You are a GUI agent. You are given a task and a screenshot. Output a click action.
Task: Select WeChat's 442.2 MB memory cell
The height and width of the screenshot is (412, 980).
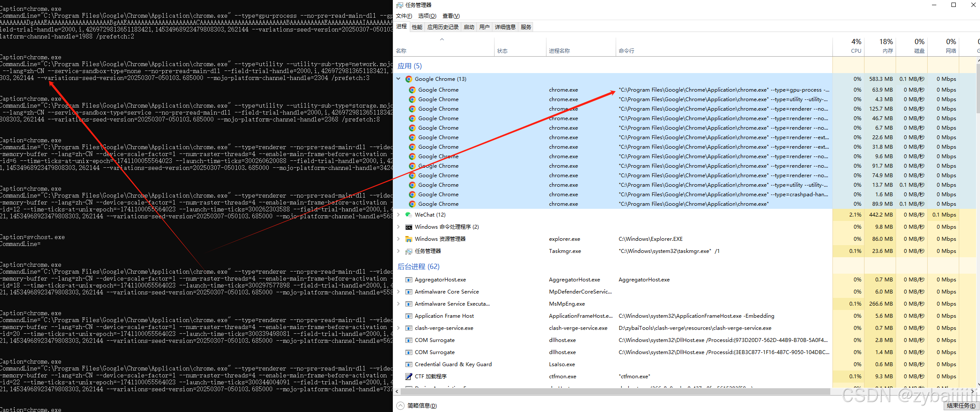tap(881, 215)
